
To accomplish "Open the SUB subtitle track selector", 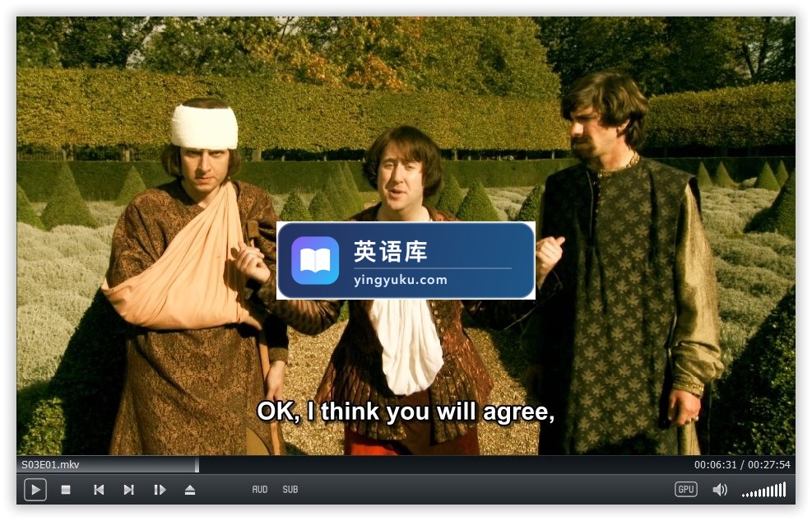I will pos(290,490).
